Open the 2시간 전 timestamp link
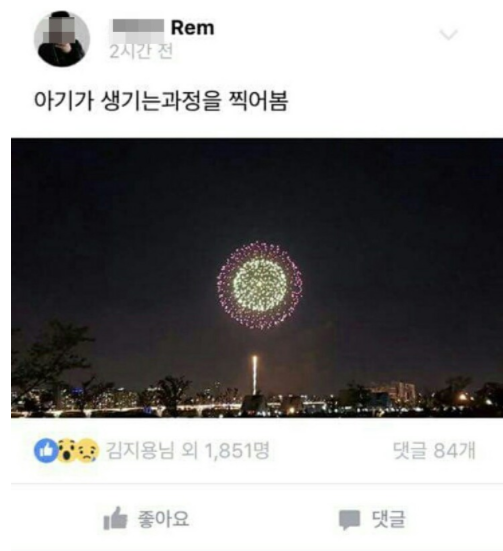Image resolution: width=503 pixels, height=551 pixels. 141,52
